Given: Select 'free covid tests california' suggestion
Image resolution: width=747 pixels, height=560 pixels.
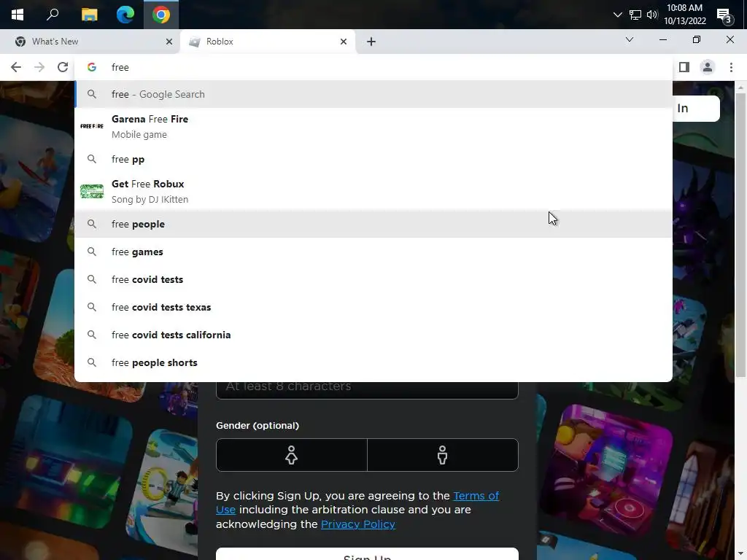Looking at the screenshot, I should click(373, 334).
